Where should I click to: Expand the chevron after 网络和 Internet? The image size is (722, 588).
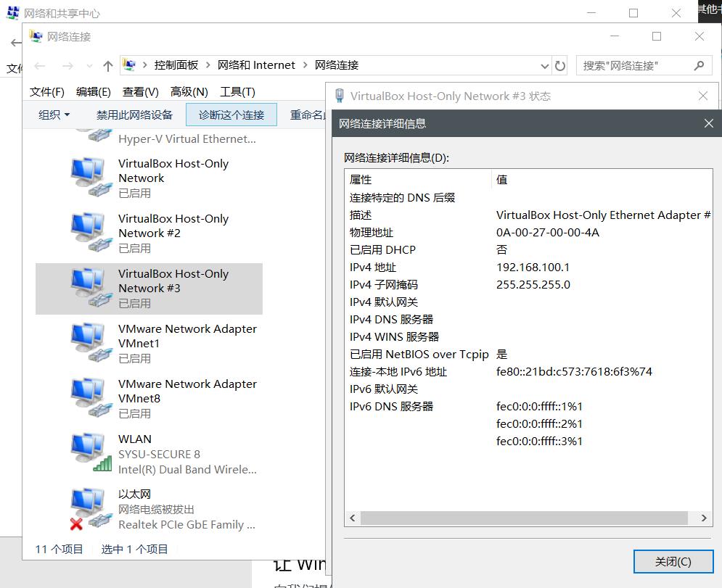(x=305, y=65)
